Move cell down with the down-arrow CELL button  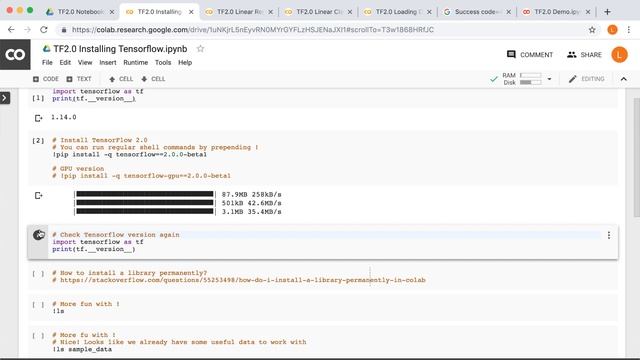(153, 79)
